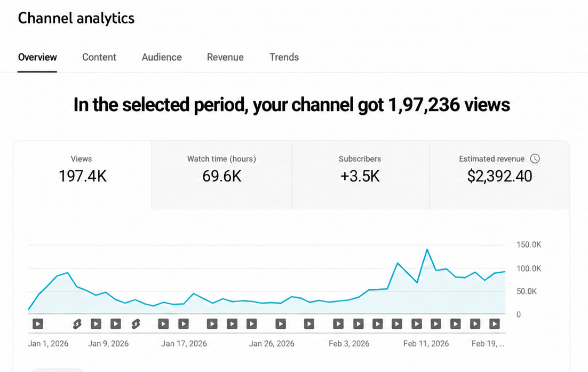Open the second-to-last video marker on timeline
This screenshot has height=372, width=588.
tap(475, 323)
